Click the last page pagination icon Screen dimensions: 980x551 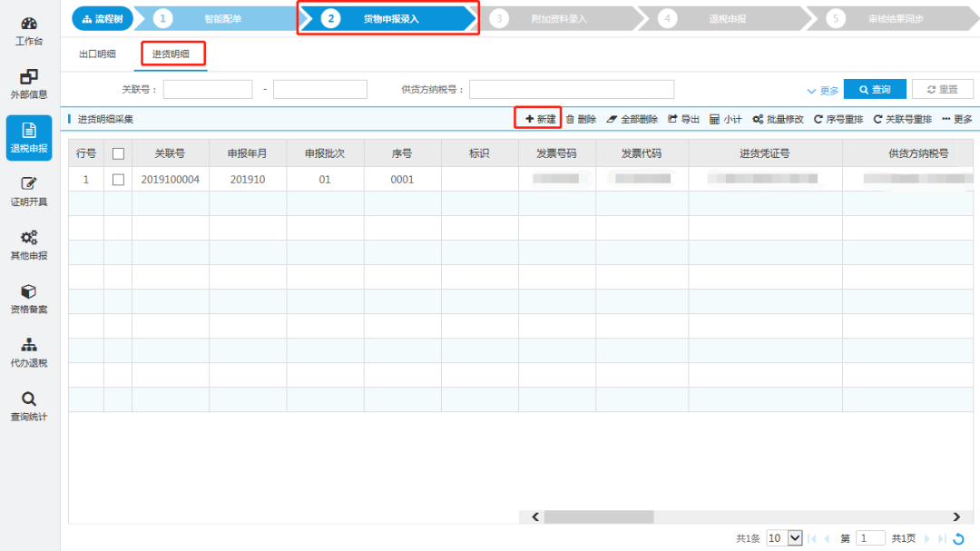point(942,538)
